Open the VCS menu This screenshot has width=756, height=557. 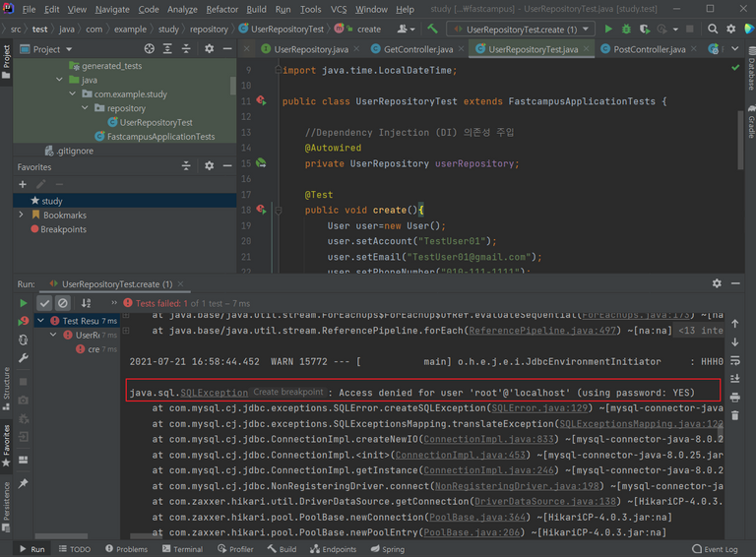coord(339,9)
